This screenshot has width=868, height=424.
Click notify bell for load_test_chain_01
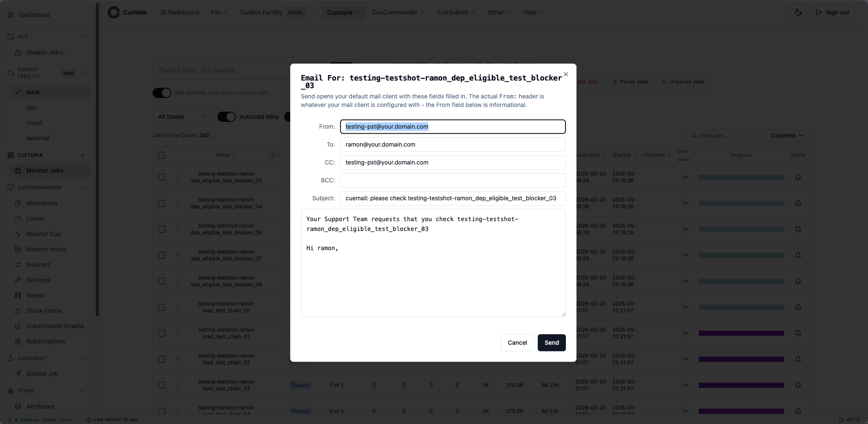[798, 333]
